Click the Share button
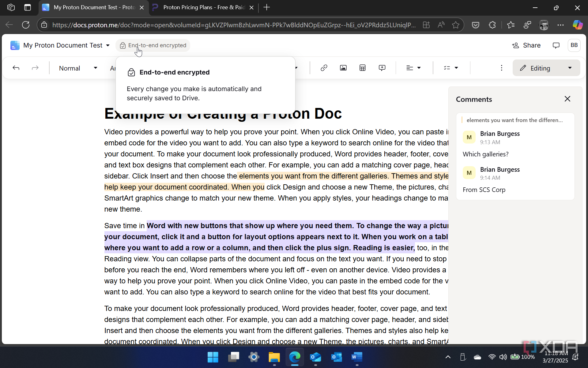Screen dimensions: 588x368 [x=526, y=45]
